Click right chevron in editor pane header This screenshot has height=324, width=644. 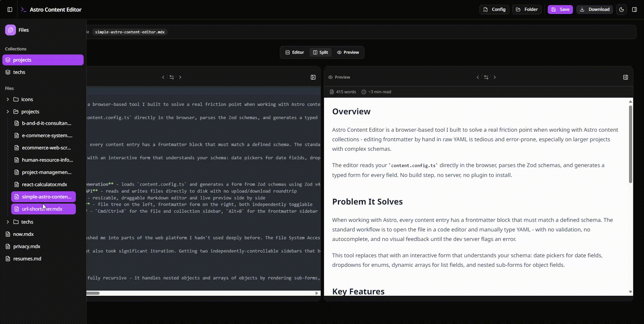point(180,77)
